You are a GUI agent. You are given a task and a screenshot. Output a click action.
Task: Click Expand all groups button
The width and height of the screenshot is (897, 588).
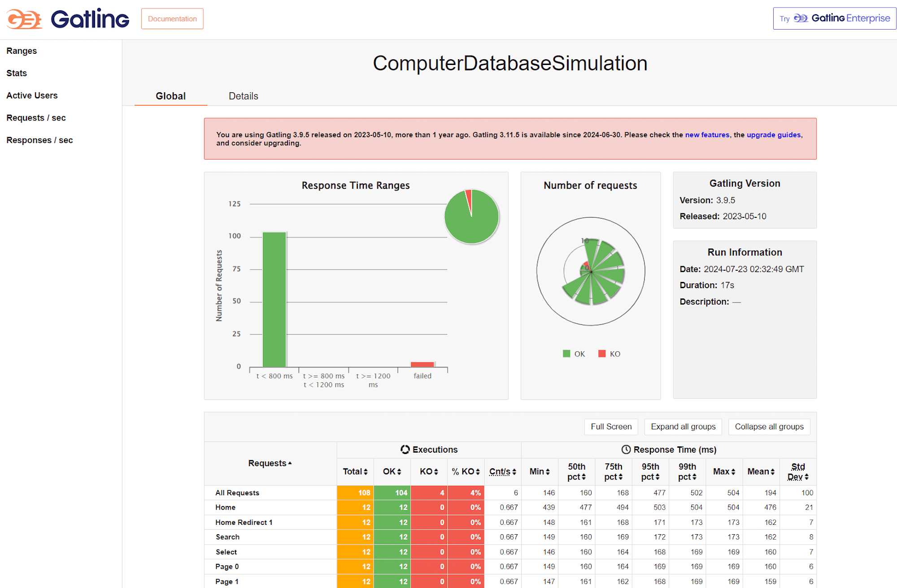(x=683, y=427)
